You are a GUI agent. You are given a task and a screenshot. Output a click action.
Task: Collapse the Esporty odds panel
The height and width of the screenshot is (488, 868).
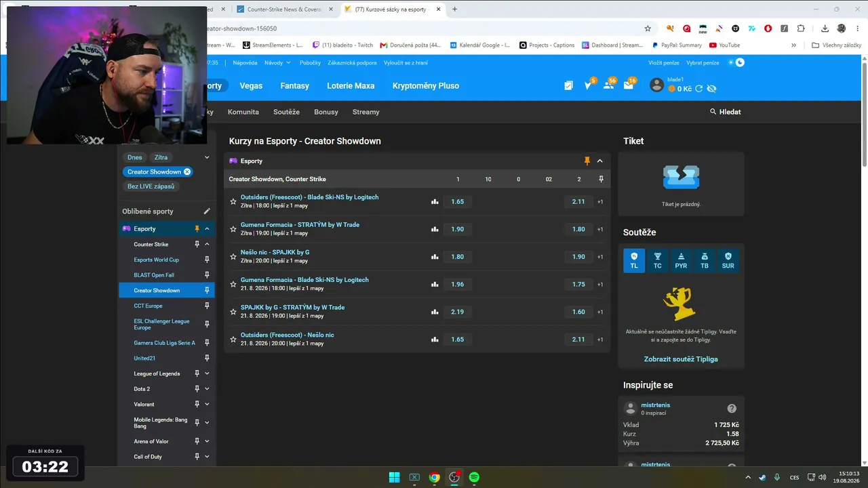(599, 161)
